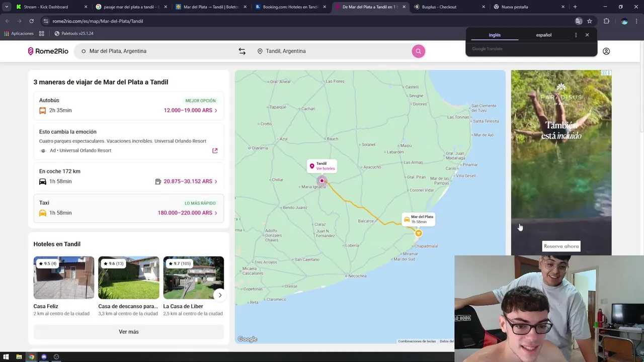Click Ver más hotels button
644x362 pixels.
coord(128,332)
